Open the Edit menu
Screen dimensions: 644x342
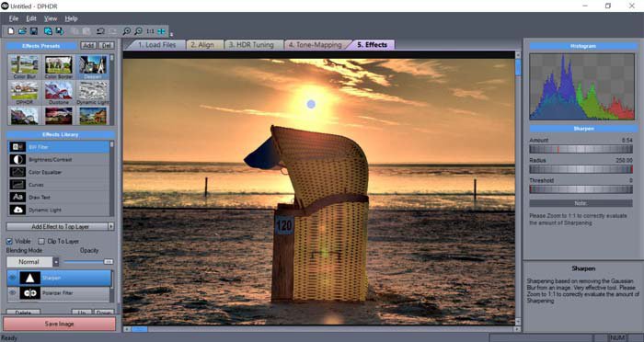31,18
